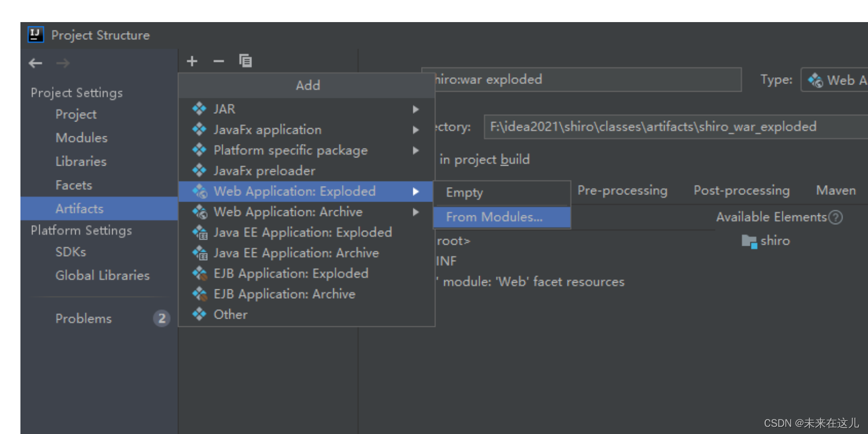This screenshot has height=434, width=868.
Task: Click the EJB Application: Archive icon
Action: [x=199, y=294]
